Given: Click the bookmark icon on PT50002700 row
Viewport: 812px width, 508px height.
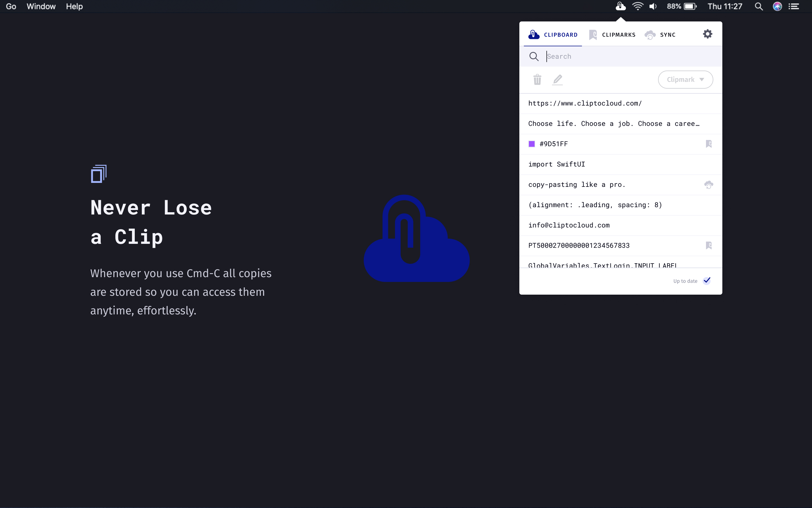Looking at the screenshot, I should [709, 246].
